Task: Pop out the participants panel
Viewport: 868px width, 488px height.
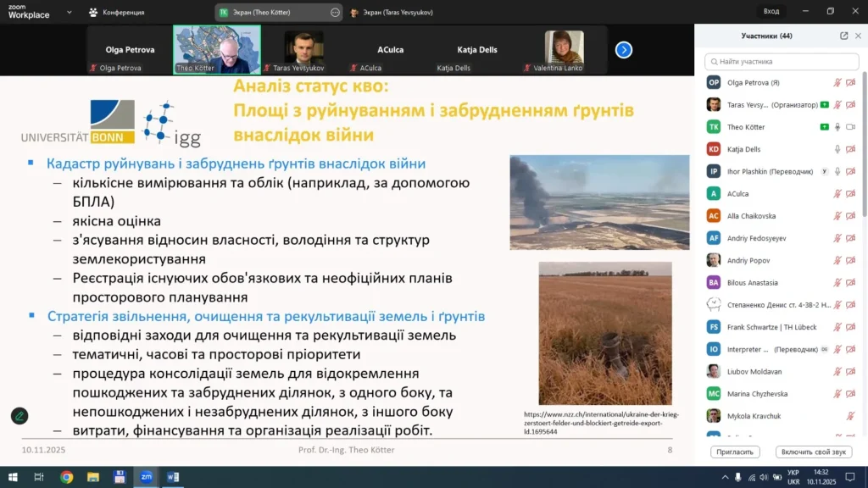Action: (843, 36)
